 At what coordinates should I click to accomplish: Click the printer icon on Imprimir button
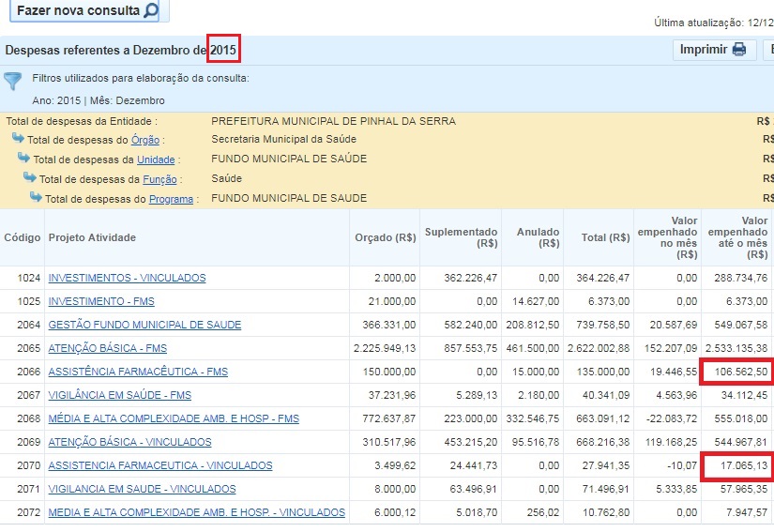coord(738,50)
